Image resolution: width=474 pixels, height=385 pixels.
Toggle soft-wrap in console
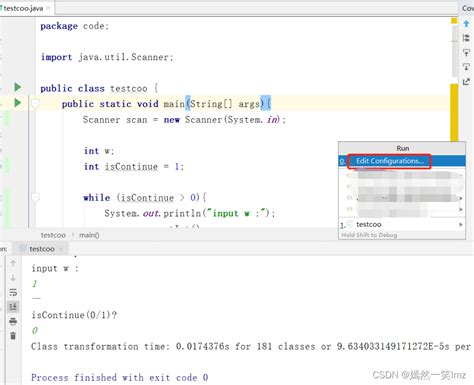13,292
